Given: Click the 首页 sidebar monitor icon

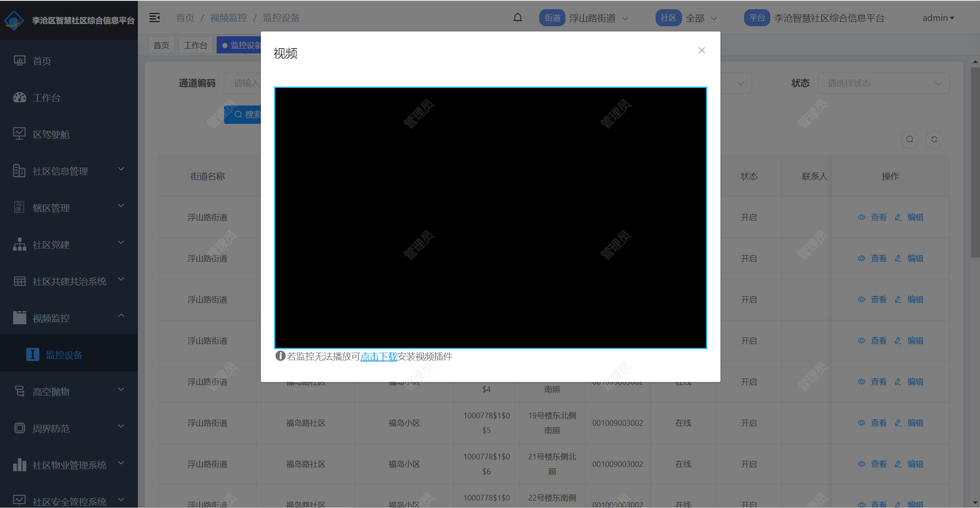Looking at the screenshot, I should (x=20, y=60).
